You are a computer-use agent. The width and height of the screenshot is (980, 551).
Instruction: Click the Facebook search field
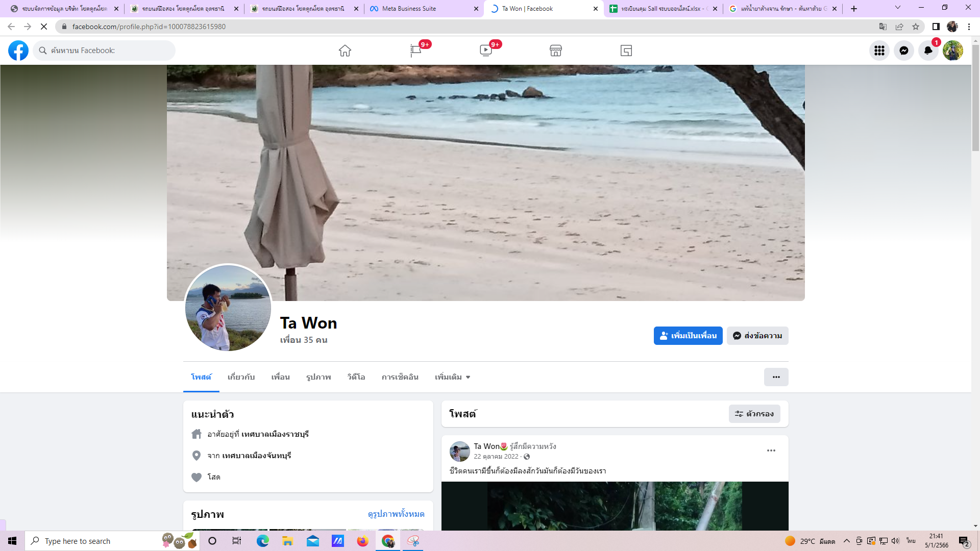coord(107,51)
